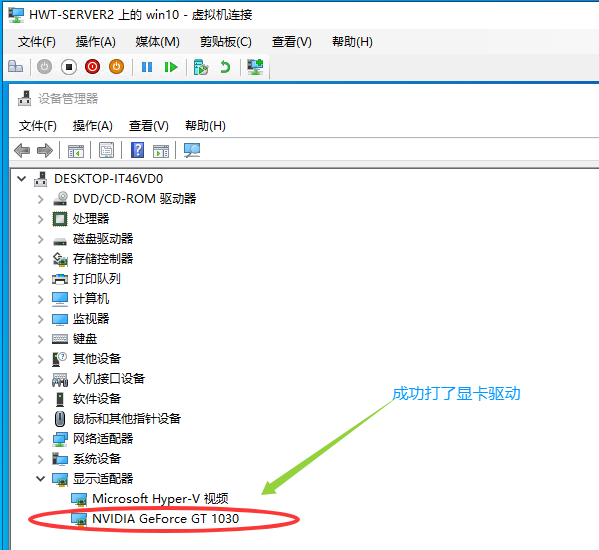The width and height of the screenshot is (599, 550).
Task: Expand the 其他设备 node
Action: coord(40,359)
